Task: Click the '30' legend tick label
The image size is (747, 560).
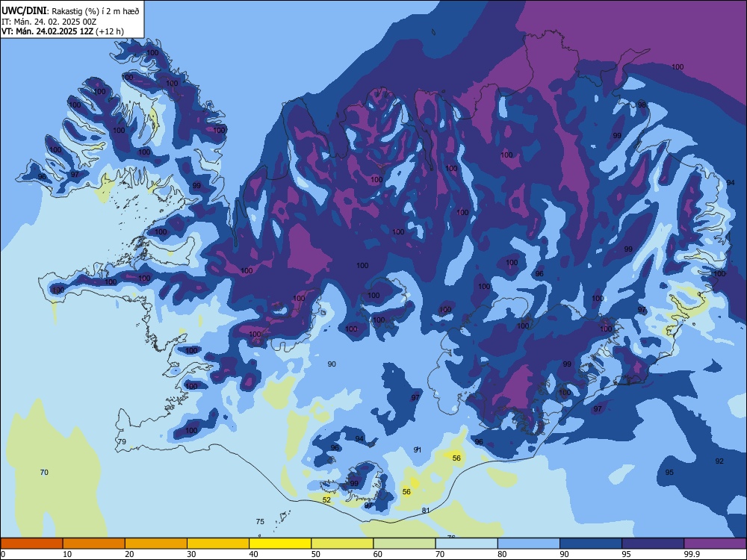Action: [x=191, y=554]
